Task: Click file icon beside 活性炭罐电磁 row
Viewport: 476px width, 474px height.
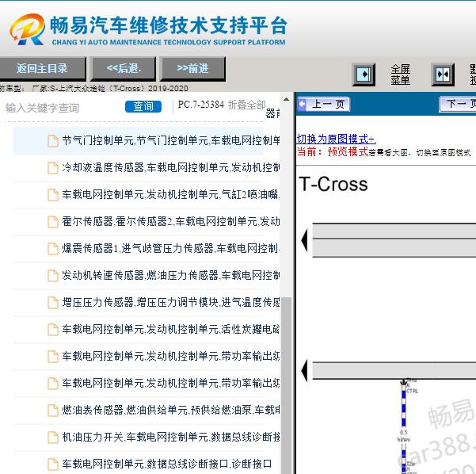Action: [x=53, y=330]
